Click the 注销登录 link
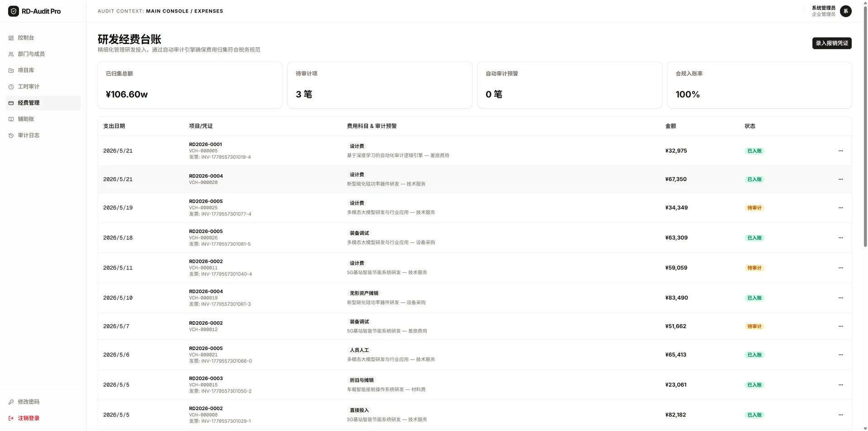 pyautogui.click(x=43, y=418)
